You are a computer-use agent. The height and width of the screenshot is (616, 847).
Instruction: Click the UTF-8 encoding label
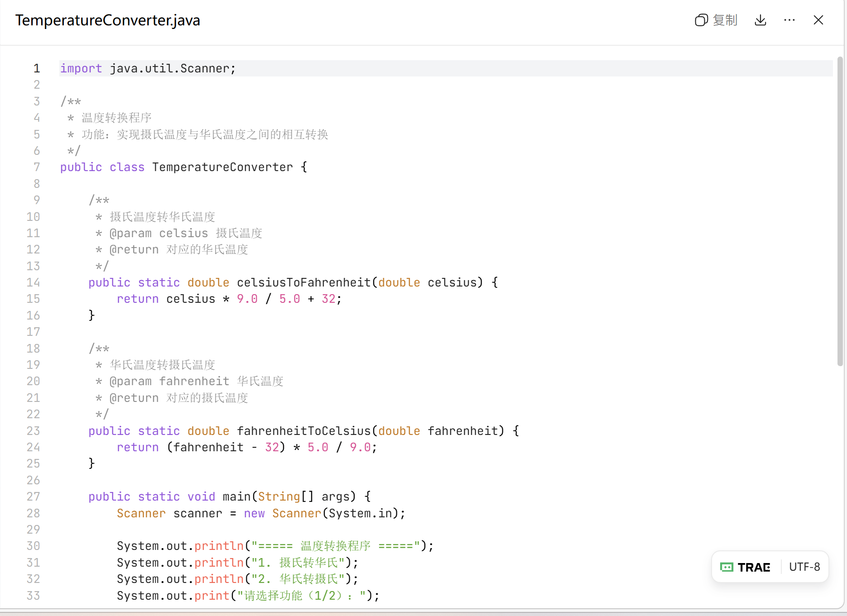coord(804,567)
